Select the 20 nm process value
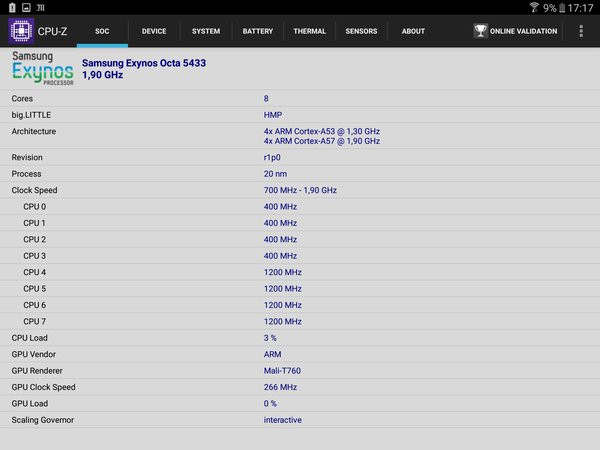Image resolution: width=600 pixels, height=450 pixels. 275,174
